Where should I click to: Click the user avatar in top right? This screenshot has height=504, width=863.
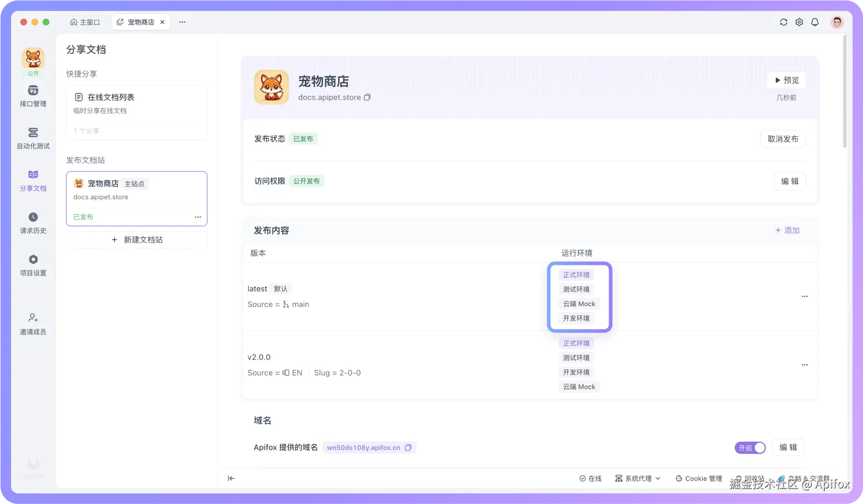click(837, 22)
